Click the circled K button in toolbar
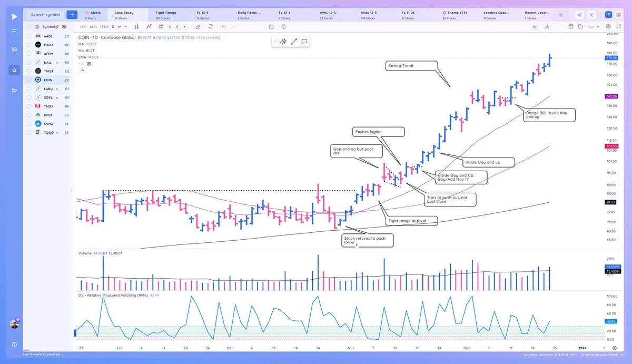Image resolution: width=632 pixels, height=364 pixels. point(184,26)
